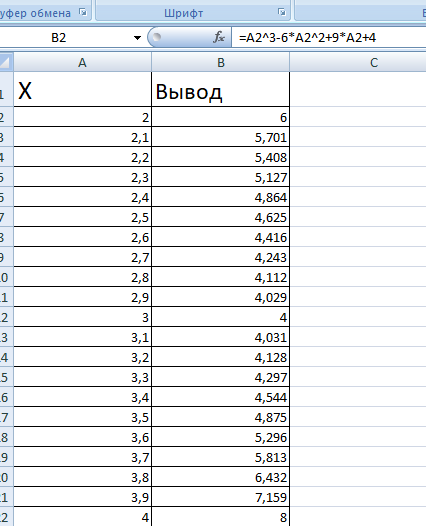The height and width of the screenshot is (526, 426).
Task: Click column A cell with 2,8
Action: tap(83, 277)
